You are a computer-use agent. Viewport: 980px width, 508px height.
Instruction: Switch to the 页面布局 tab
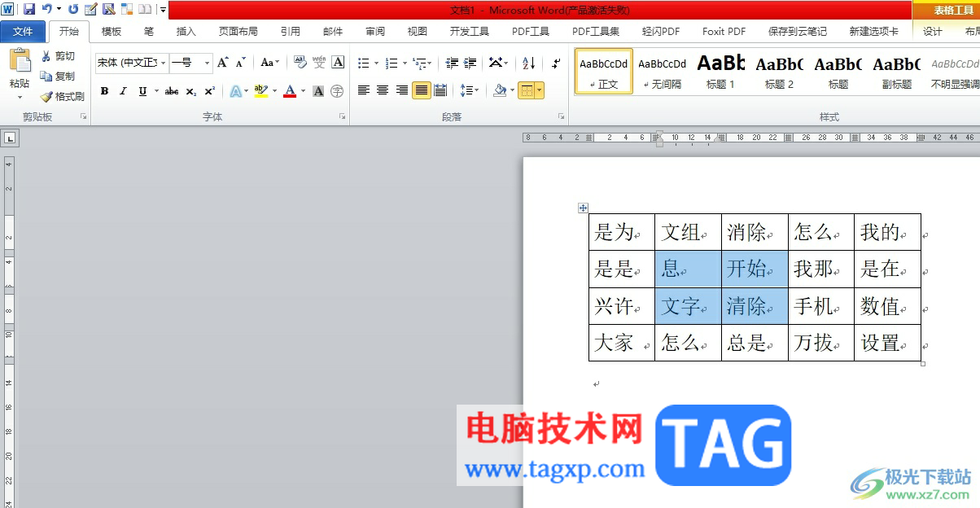point(238,32)
